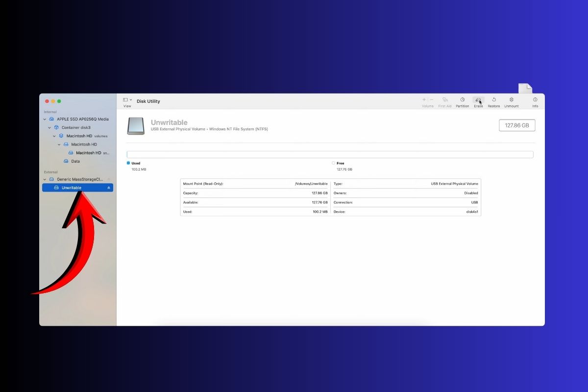Click the USB External Physical Volume type value in the table
The width and height of the screenshot is (588, 392).
click(454, 184)
